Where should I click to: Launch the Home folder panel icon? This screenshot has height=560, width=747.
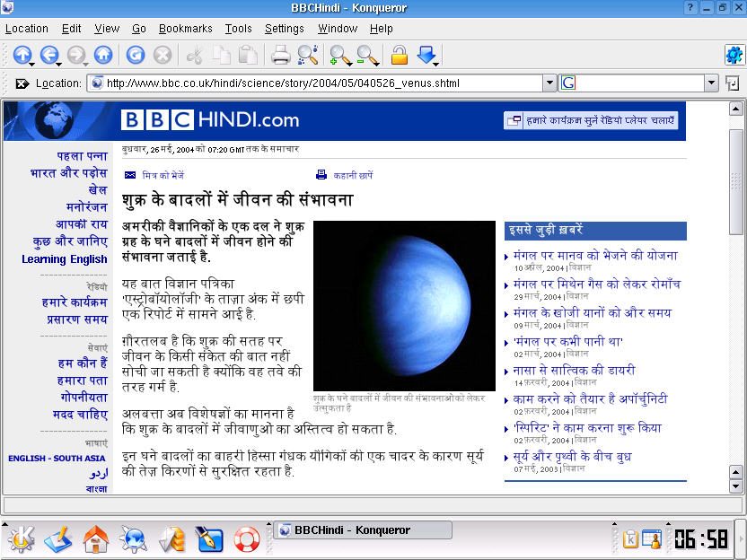[x=96, y=539]
